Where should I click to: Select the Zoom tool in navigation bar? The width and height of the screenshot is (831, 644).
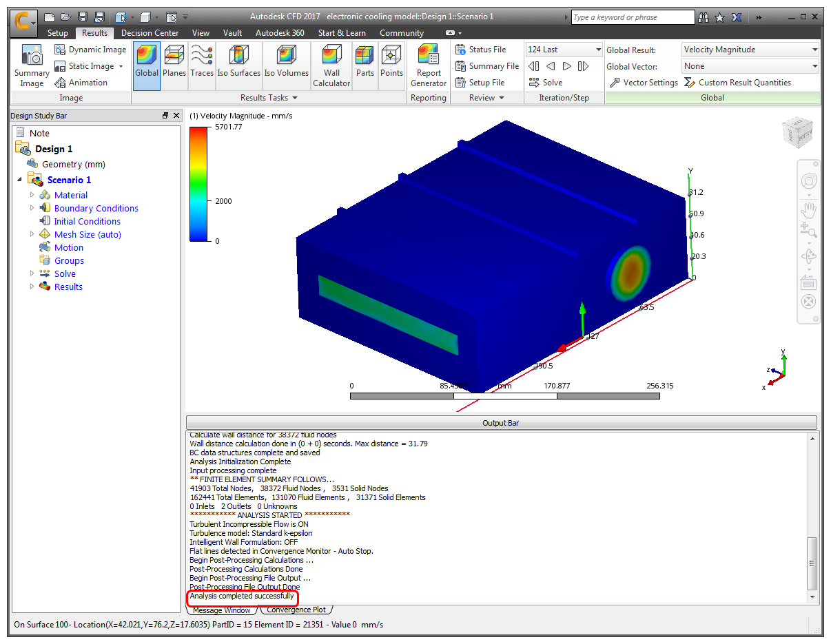809,230
